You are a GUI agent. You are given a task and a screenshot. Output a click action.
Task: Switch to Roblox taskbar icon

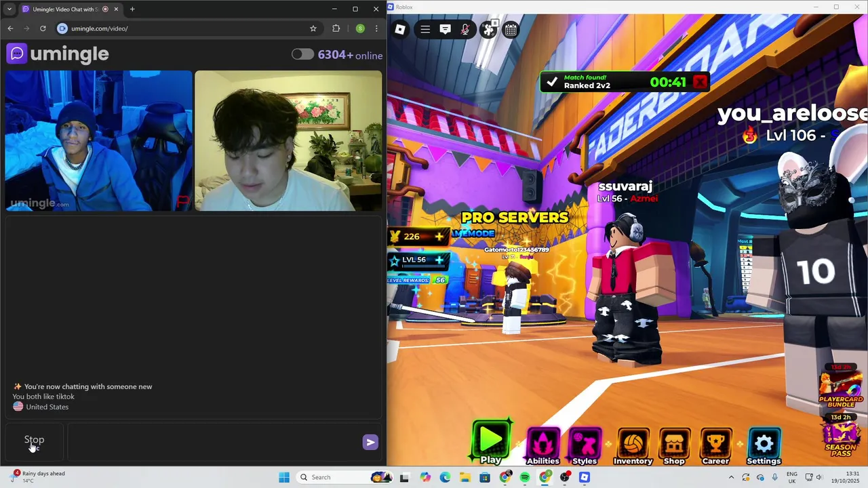[x=585, y=477]
